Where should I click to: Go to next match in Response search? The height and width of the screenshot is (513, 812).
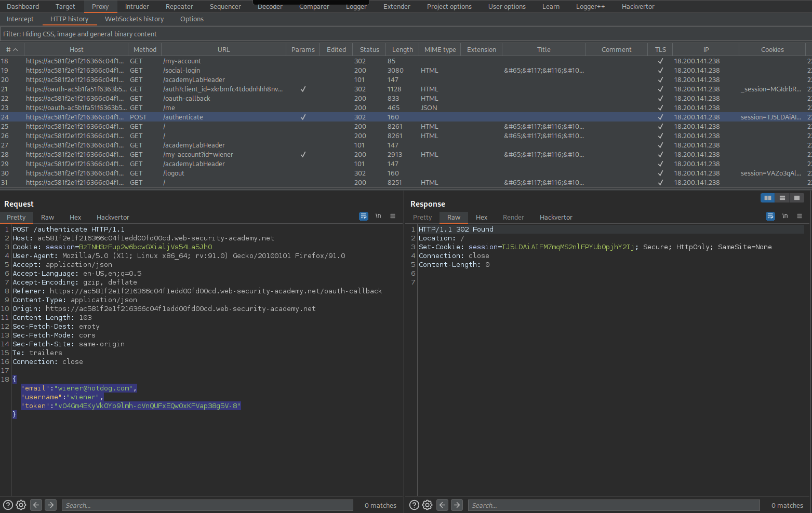tap(457, 505)
